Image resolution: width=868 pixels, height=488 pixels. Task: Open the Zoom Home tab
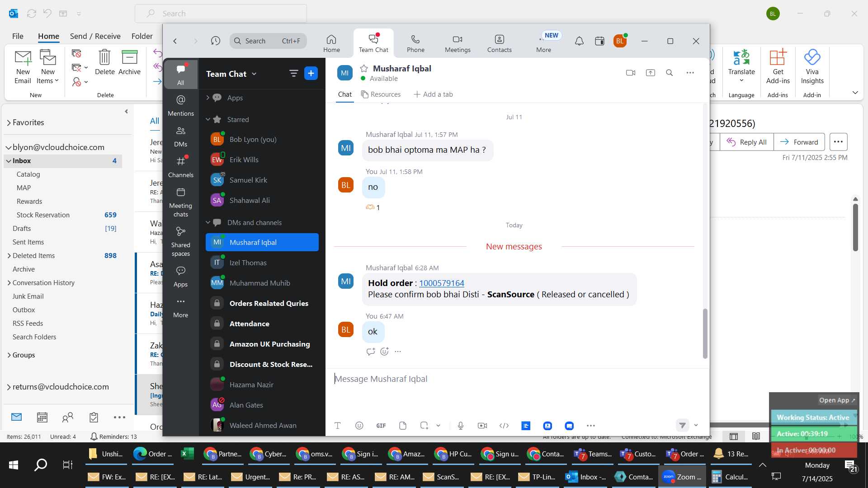click(331, 44)
